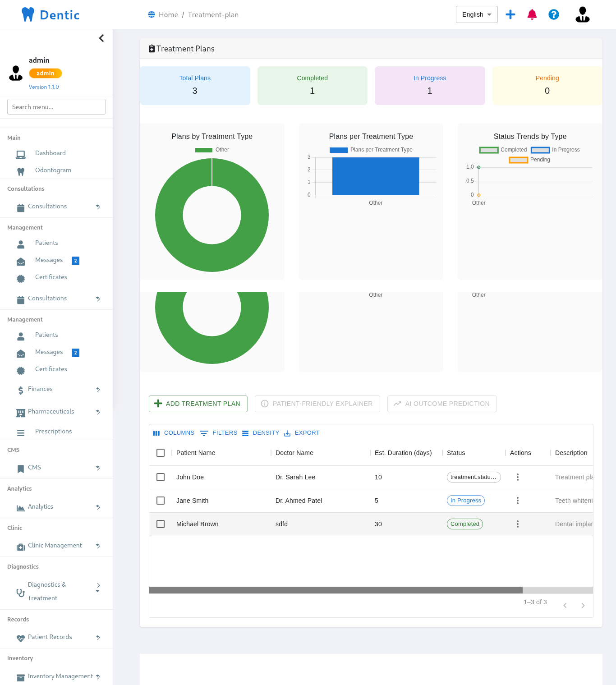Open the English language dropdown
Image resolution: width=616 pixels, height=685 pixels.
point(477,14)
